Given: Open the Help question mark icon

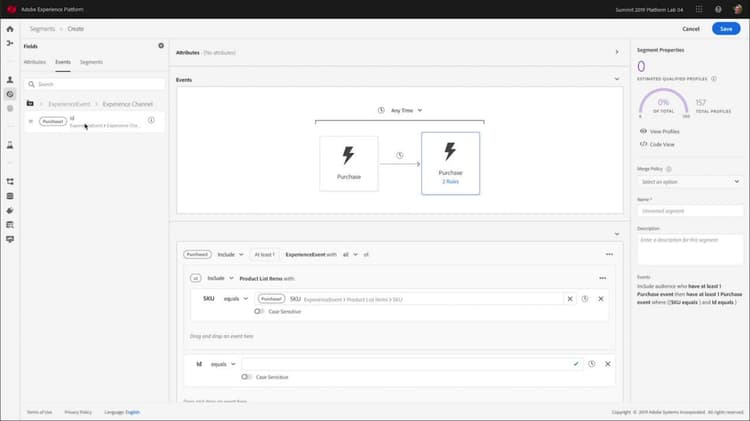Looking at the screenshot, I should click(x=718, y=9).
